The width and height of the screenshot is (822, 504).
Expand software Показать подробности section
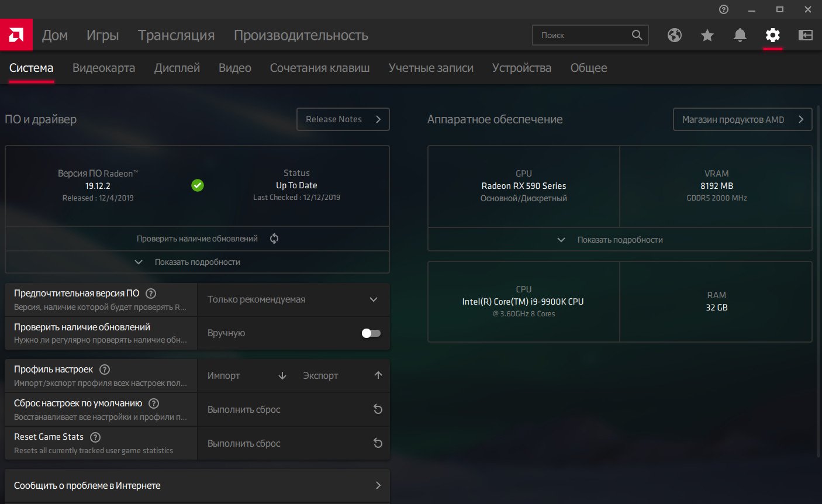point(197,262)
